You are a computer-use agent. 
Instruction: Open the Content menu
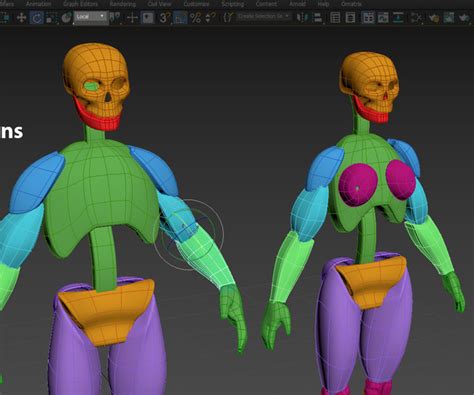click(x=266, y=4)
